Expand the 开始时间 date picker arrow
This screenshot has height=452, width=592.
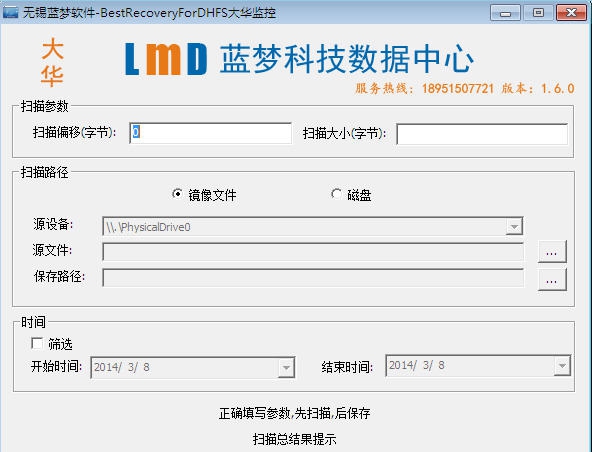click(286, 367)
